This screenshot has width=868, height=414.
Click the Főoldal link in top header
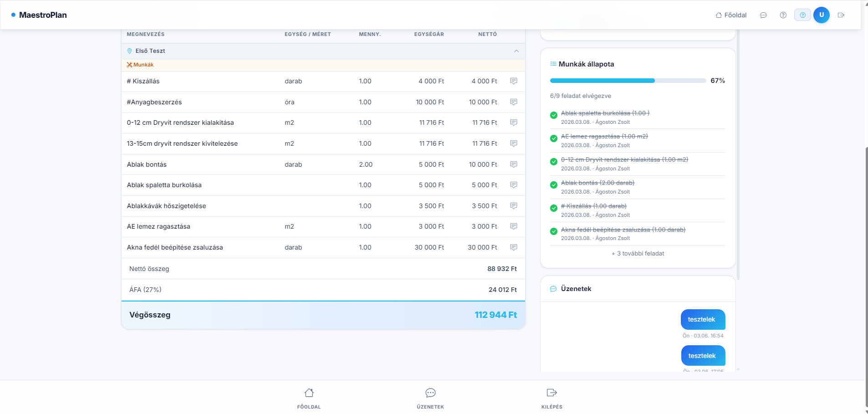[x=731, y=15]
